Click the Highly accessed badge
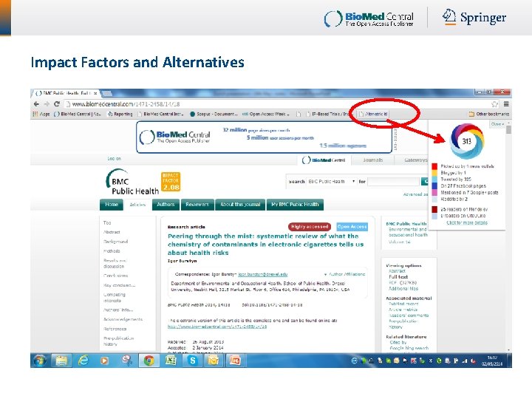532x399 pixels. click(310, 227)
